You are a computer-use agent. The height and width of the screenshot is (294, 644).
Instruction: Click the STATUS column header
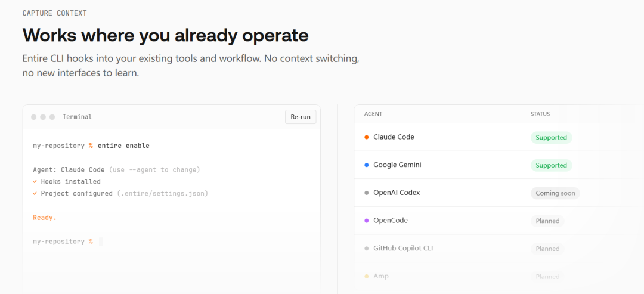tap(540, 114)
